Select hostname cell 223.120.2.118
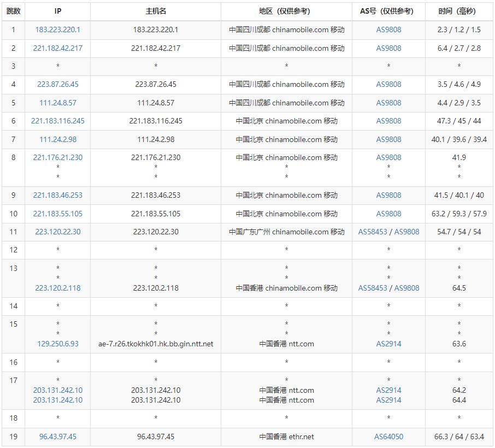Image resolution: width=495 pixels, height=448 pixels. click(156, 288)
